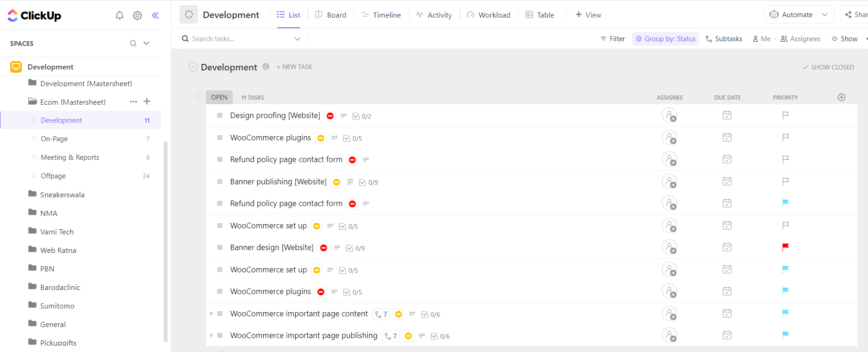Image resolution: width=868 pixels, height=352 pixels.
Task: Set due date for WooCommerce important page publishing
Action: click(x=727, y=335)
